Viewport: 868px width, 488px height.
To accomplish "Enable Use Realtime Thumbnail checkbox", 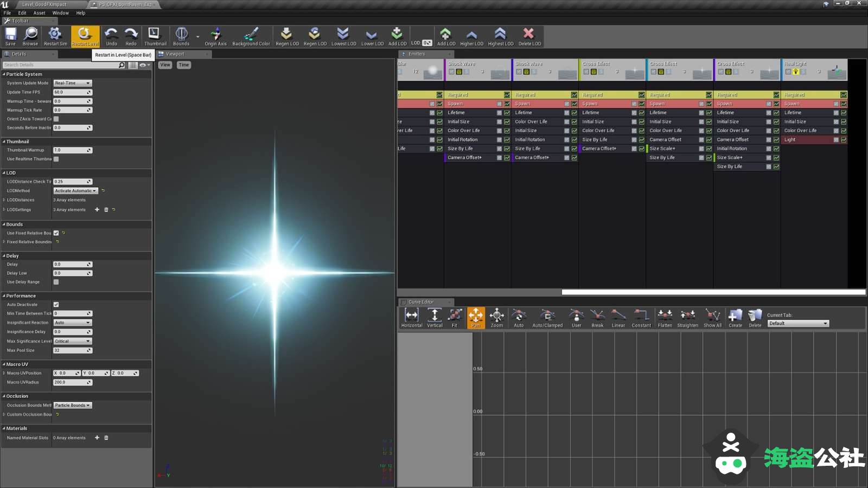I will pyautogui.click(x=56, y=159).
